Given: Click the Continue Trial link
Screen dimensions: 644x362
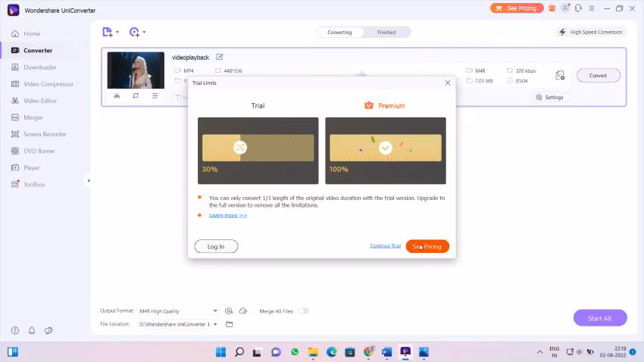Looking at the screenshot, I should point(385,246).
